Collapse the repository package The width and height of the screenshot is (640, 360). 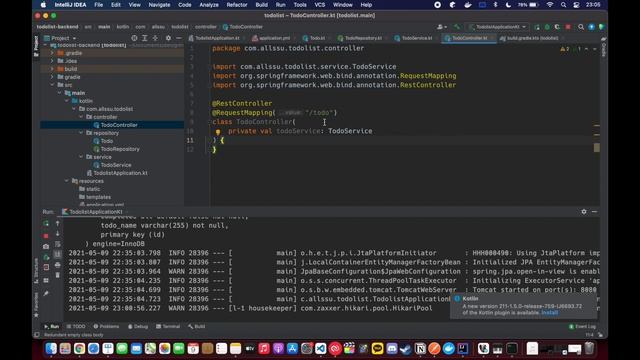pyautogui.click(x=81, y=133)
